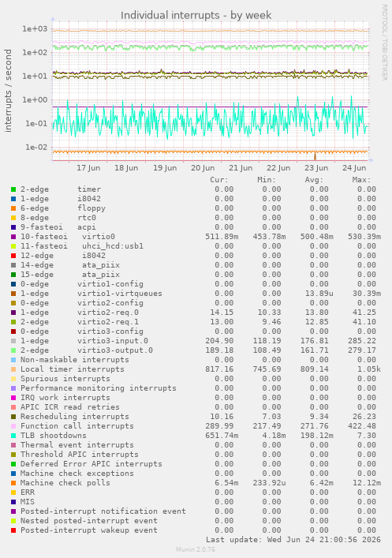Click the 'Deferred Error APIC interrupts' label

click(91, 464)
